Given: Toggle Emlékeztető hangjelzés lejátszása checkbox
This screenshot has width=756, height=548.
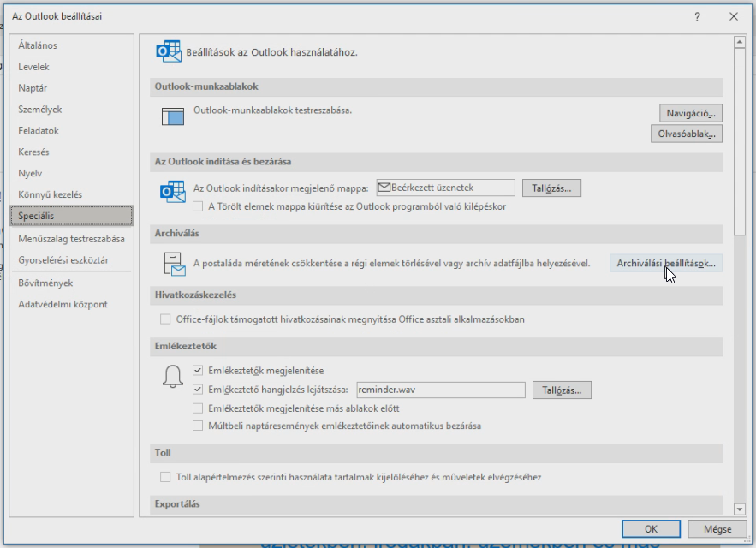Looking at the screenshot, I should 199,390.
